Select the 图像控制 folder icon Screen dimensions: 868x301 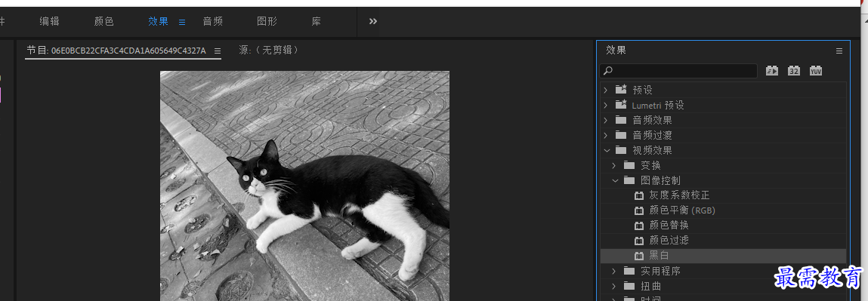coord(629,180)
